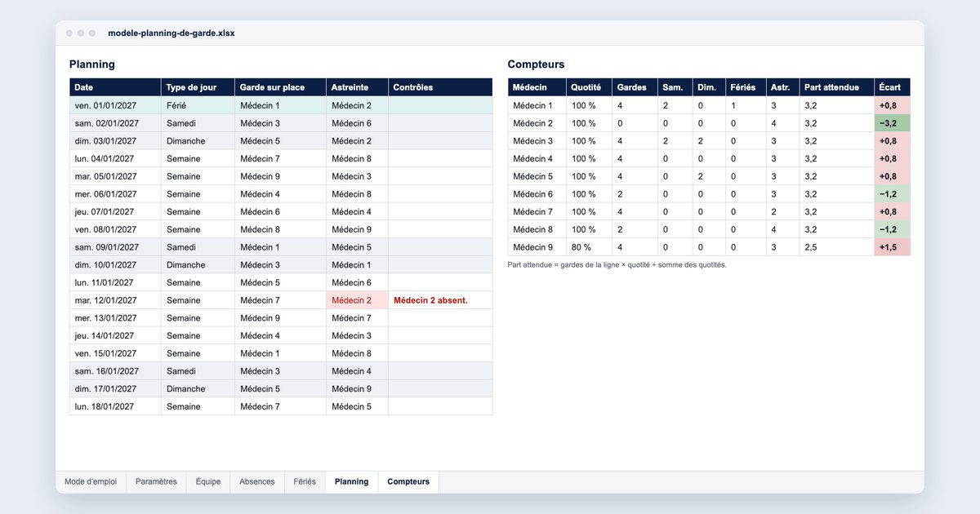Screen dimensions: 980x514
Task: Click the Compteurs section heading above the table
Action: (x=536, y=64)
